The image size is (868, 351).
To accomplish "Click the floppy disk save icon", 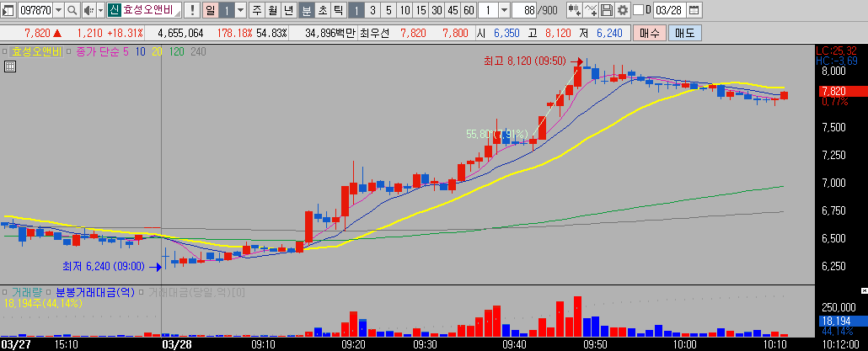I will pyautogui.click(x=607, y=10).
